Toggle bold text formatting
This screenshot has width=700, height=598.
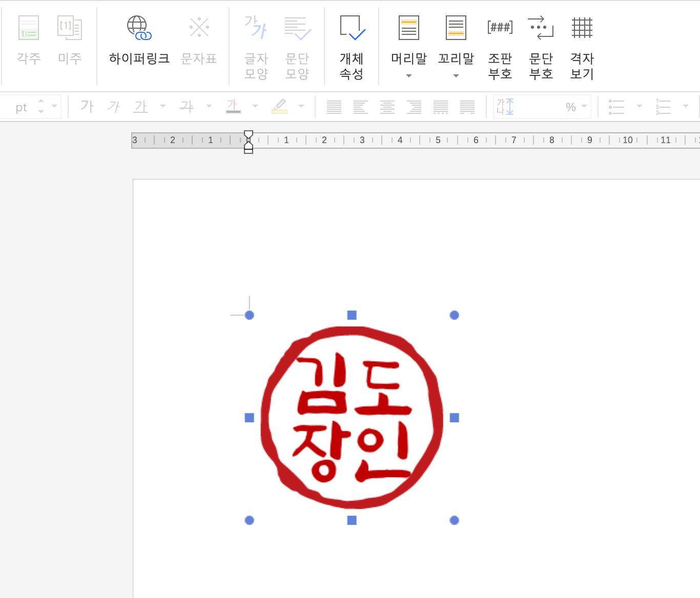point(87,106)
